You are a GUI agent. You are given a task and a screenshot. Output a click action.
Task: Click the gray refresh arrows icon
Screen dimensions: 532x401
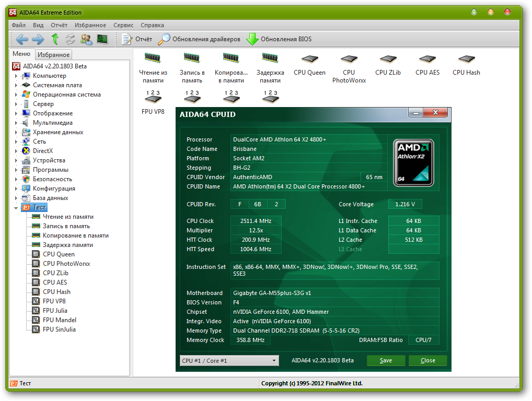70,39
